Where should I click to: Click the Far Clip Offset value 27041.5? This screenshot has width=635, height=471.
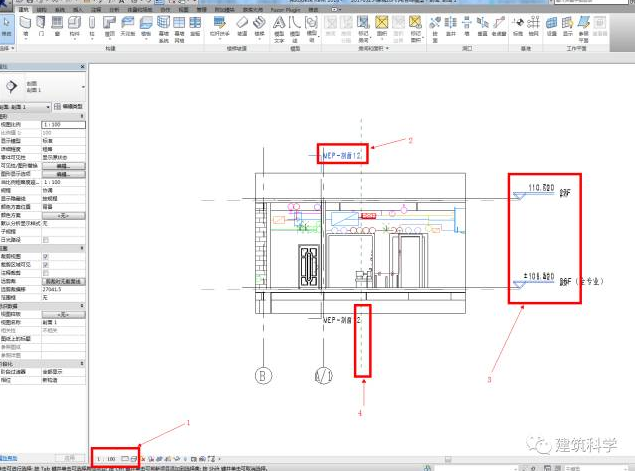pyautogui.click(x=64, y=289)
